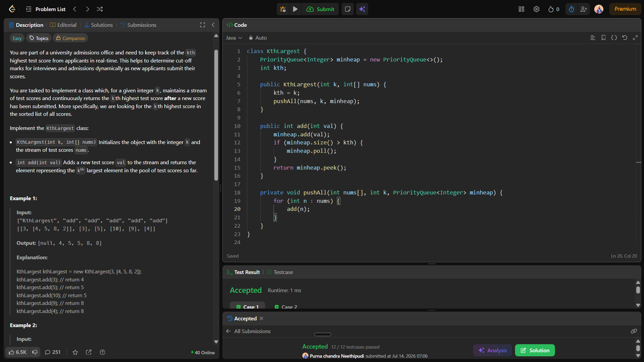This screenshot has height=362, width=644.
Task: Open the layout grid icon
Action: pos(521,9)
